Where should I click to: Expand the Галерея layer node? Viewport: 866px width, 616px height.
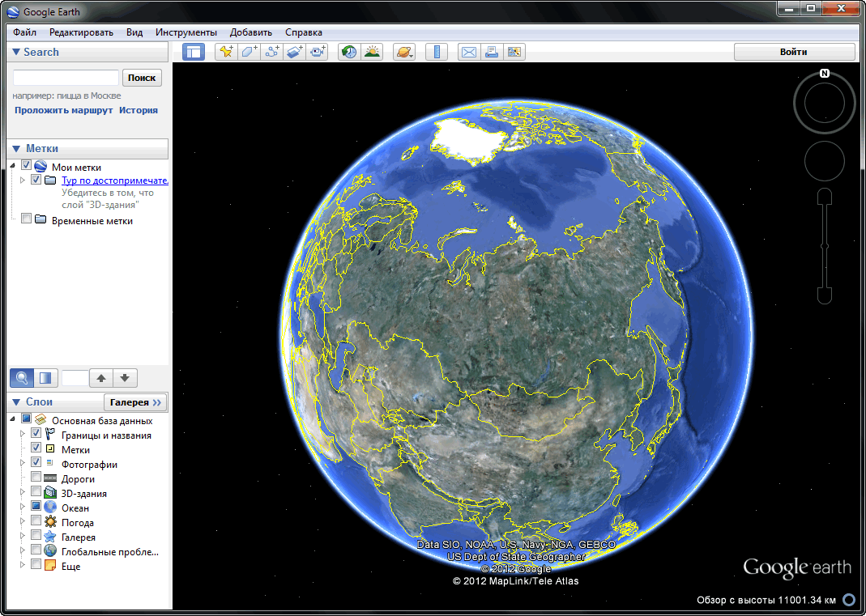[23, 536]
